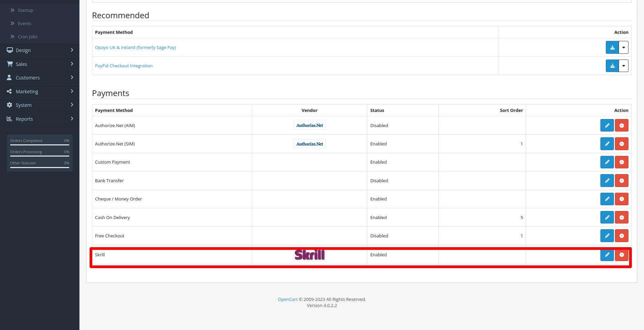The image size is (644, 330).
Task: Uninstall the Skrill payment method
Action: 621,255
